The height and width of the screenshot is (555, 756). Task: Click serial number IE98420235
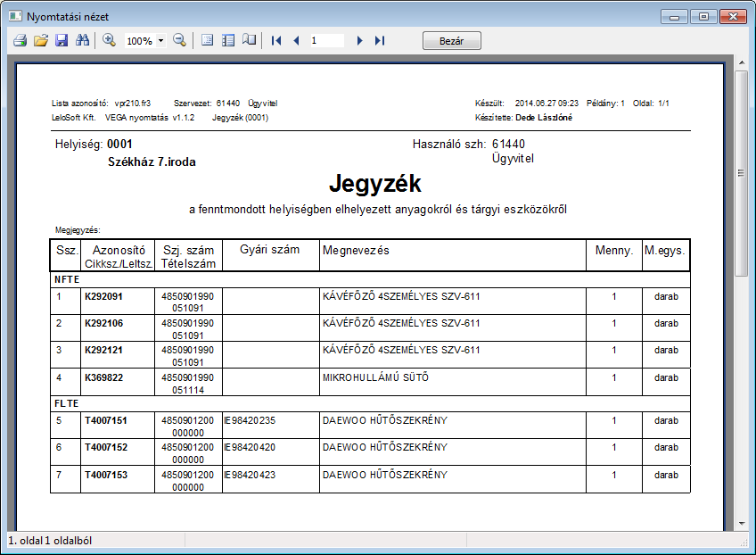click(x=250, y=420)
